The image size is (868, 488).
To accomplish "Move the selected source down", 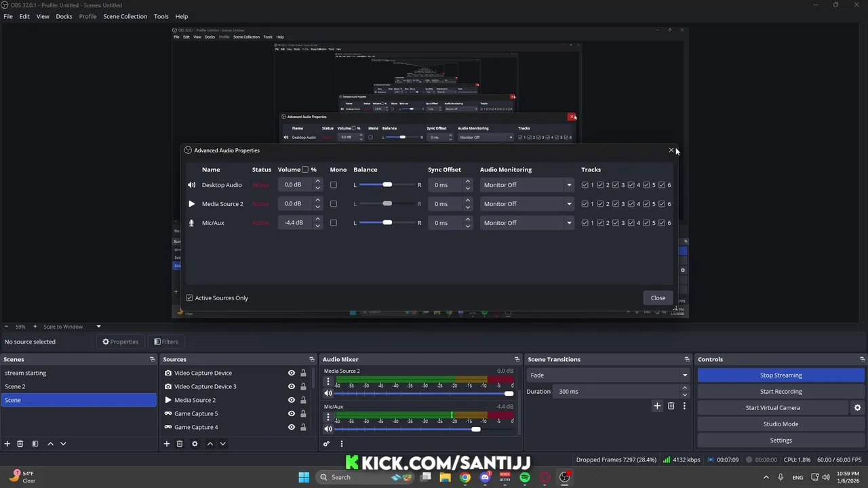I will pos(222,444).
